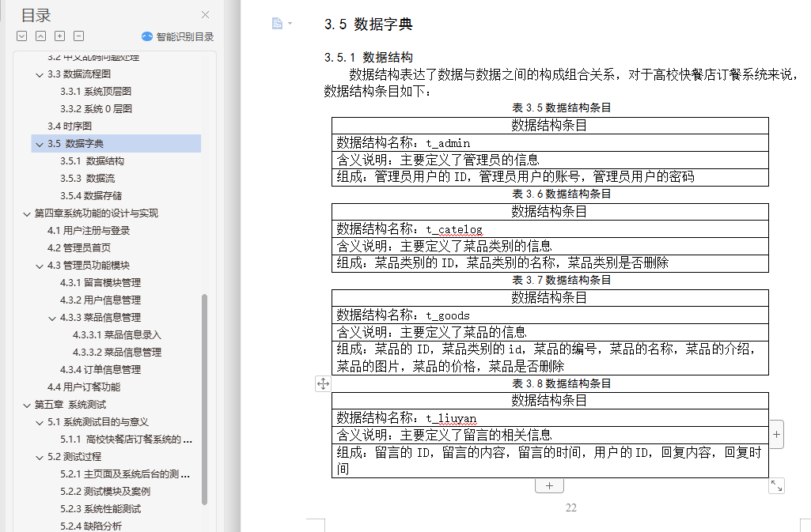The image size is (811, 532).
Task: Click the t_admin table name cell
Action: (550, 143)
